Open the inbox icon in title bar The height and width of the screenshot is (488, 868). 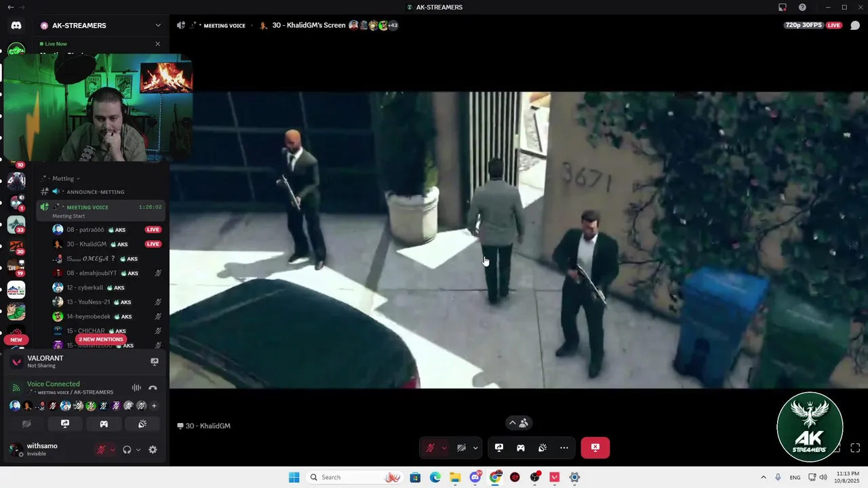[783, 7]
